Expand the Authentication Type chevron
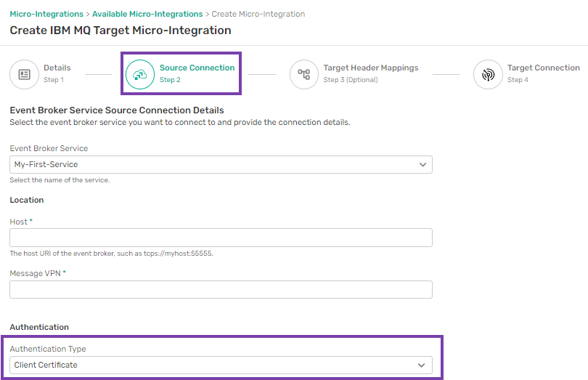Screen dimensions: 588x380 pyautogui.click(x=422, y=365)
